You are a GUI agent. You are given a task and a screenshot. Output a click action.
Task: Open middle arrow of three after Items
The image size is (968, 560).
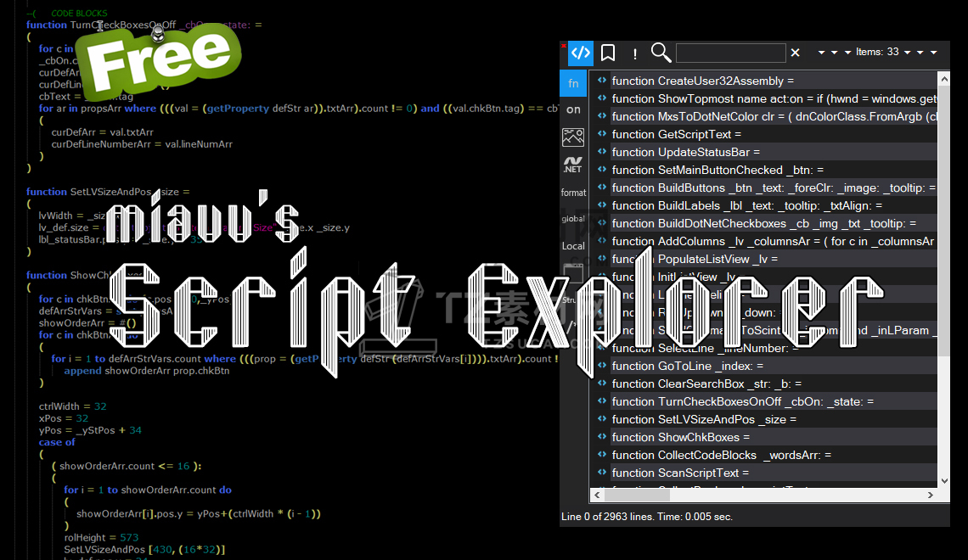click(x=920, y=53)
